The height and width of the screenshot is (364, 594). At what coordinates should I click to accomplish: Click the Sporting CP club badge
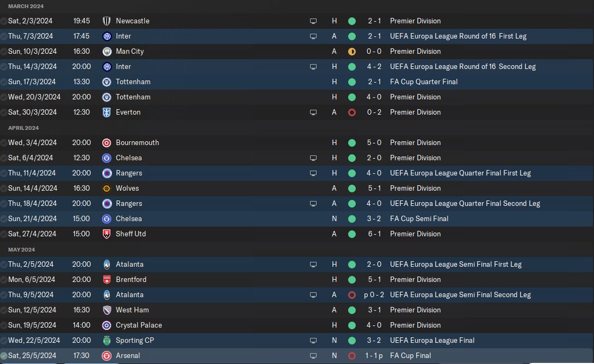[x=107, y=340]
